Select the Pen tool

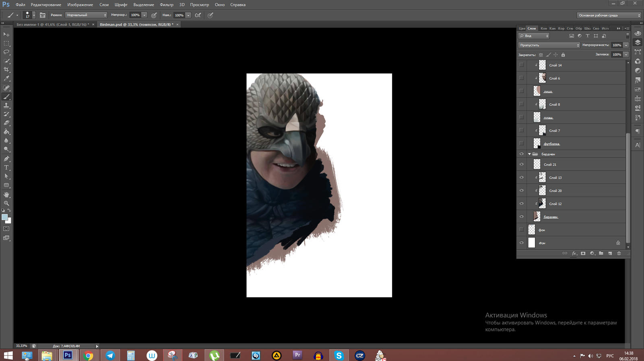coord(6,159)
